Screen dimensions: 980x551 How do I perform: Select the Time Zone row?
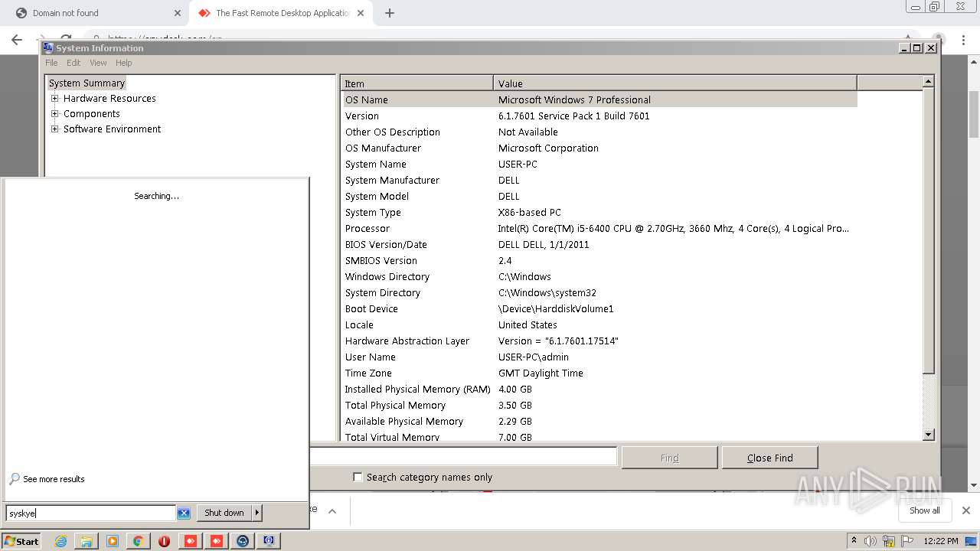click(x=599, y=373)
